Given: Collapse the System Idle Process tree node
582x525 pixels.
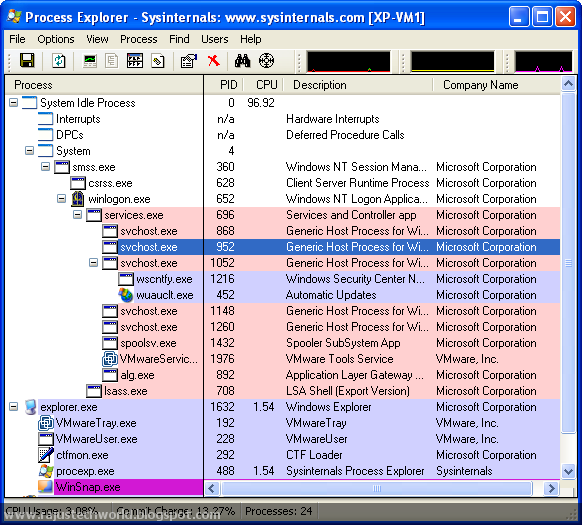Looking at the screenshot, I should pyautogui.click(x=13, y=102).
